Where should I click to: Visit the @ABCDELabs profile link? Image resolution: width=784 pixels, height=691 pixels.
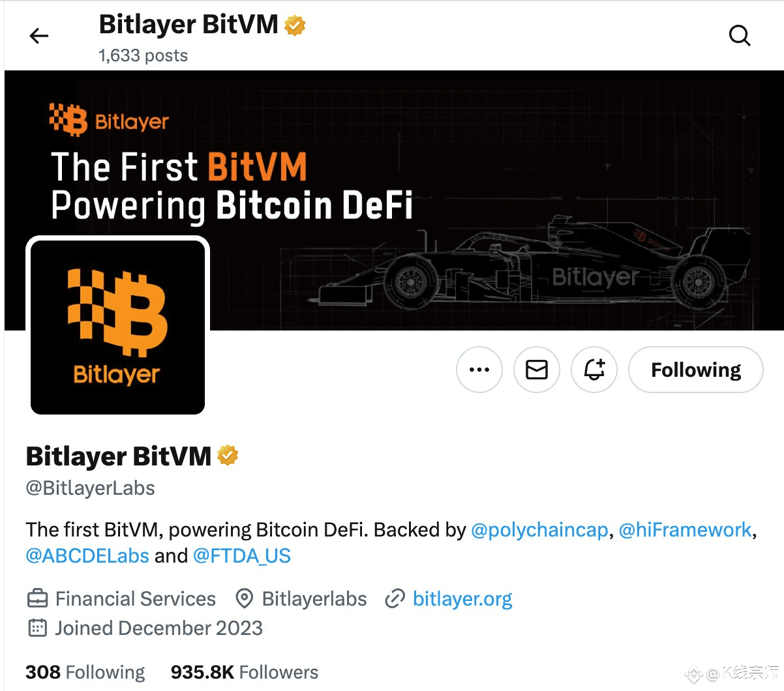pyautogui.click(x=87, y=555)
